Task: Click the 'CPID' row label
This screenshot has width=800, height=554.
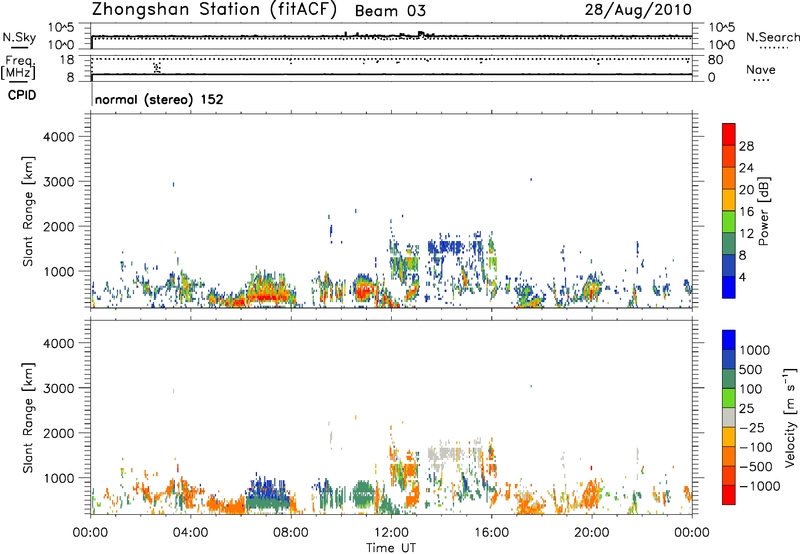Action: (22, 95)
